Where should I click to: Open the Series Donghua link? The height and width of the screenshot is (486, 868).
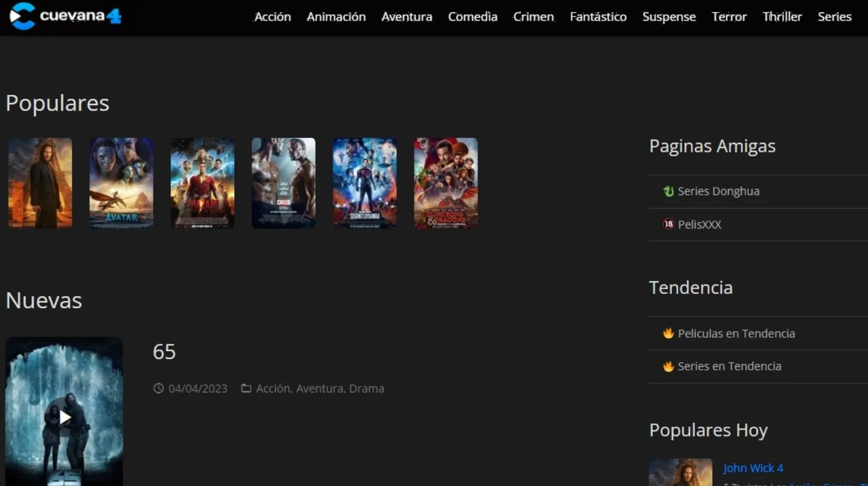[718, 191]
